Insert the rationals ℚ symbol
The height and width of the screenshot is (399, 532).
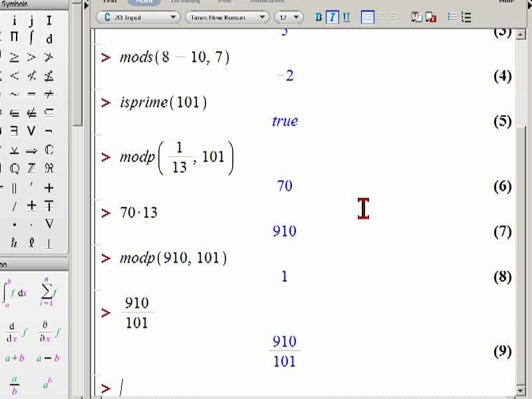[x=14, y=168]
